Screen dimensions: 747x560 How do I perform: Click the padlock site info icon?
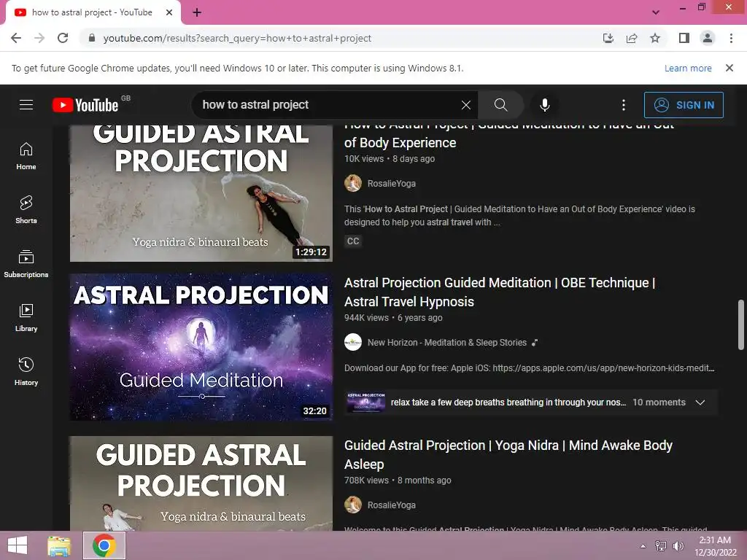(91, 38)
